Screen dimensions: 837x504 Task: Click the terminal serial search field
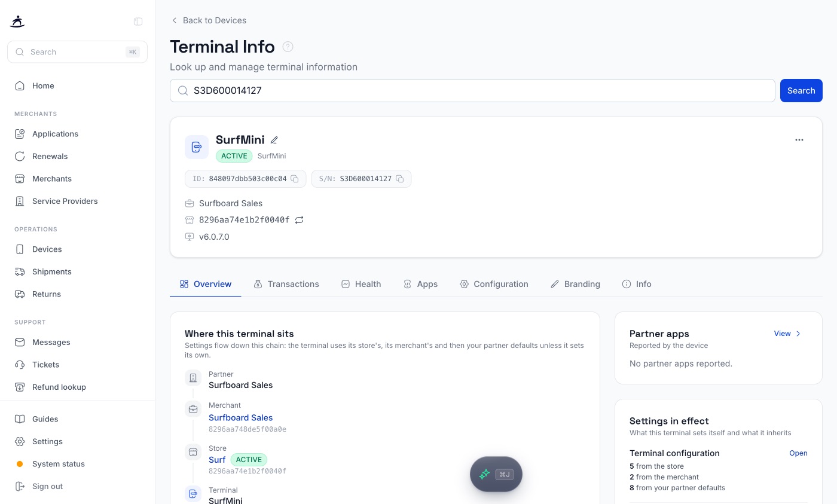(x=472, y=90)
